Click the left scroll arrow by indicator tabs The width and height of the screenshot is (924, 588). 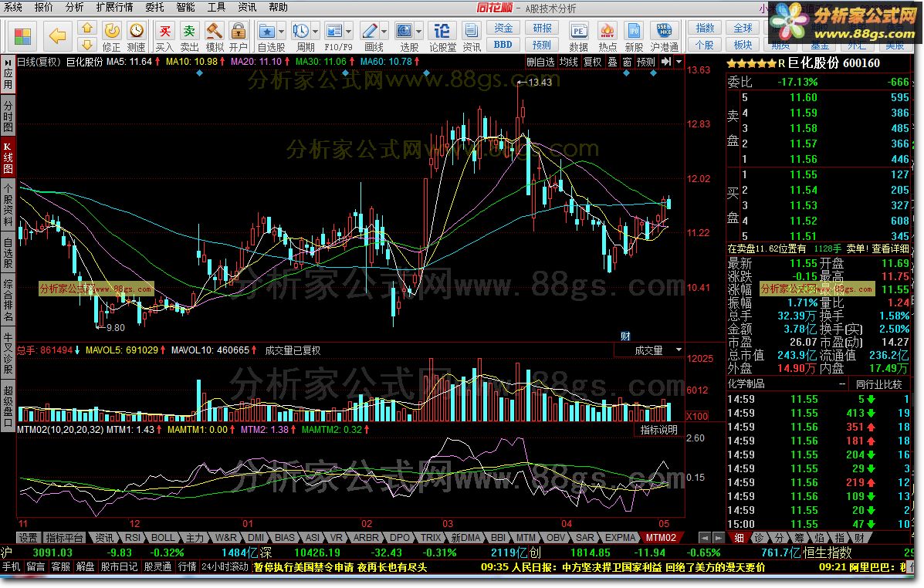tap(704, 538)
